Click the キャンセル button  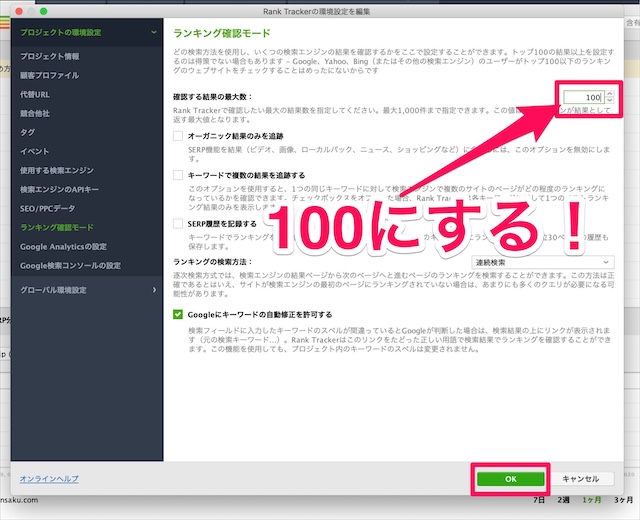(x=581, y=479)
